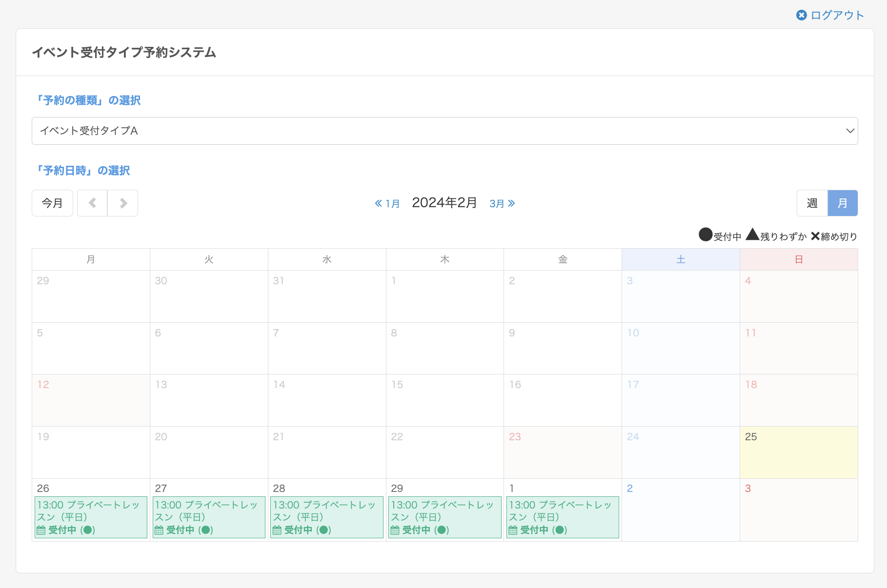887x588 pixels.
Task: Expand reservation type list via dropdown arrow
Action: point(850,131)
